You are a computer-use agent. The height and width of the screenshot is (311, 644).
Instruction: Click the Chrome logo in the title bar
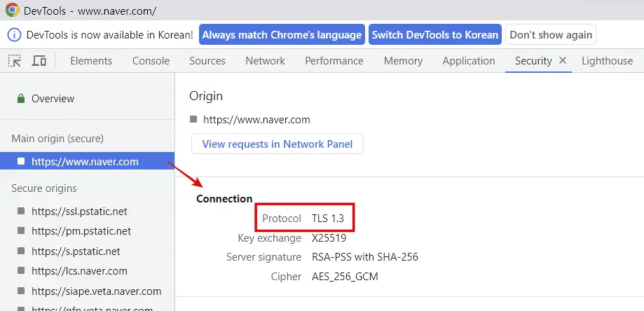click(13, 9)
